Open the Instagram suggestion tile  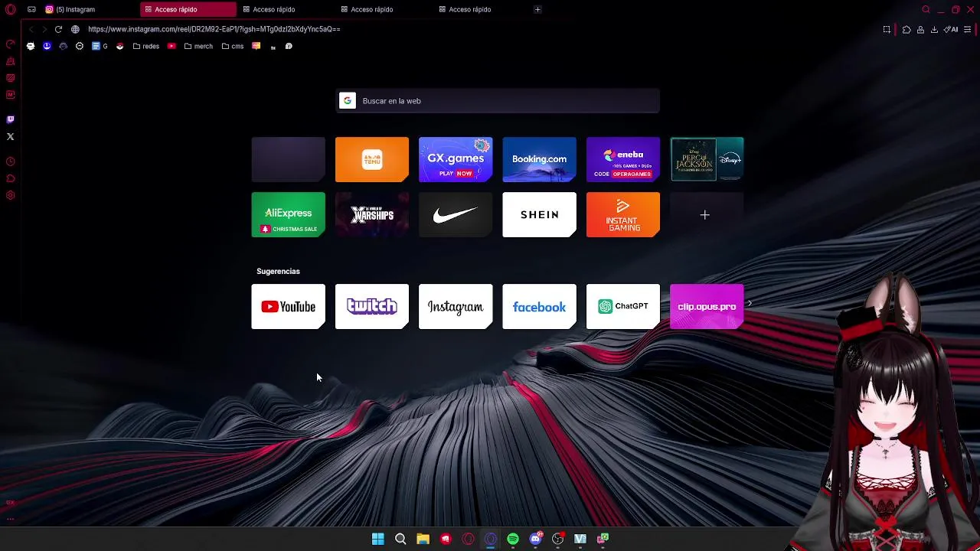pos(456,307)
